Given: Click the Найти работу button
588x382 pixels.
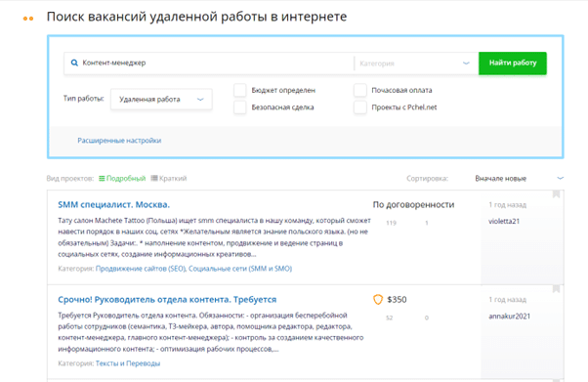Looking at the screenshot, I should coord(512,64).
